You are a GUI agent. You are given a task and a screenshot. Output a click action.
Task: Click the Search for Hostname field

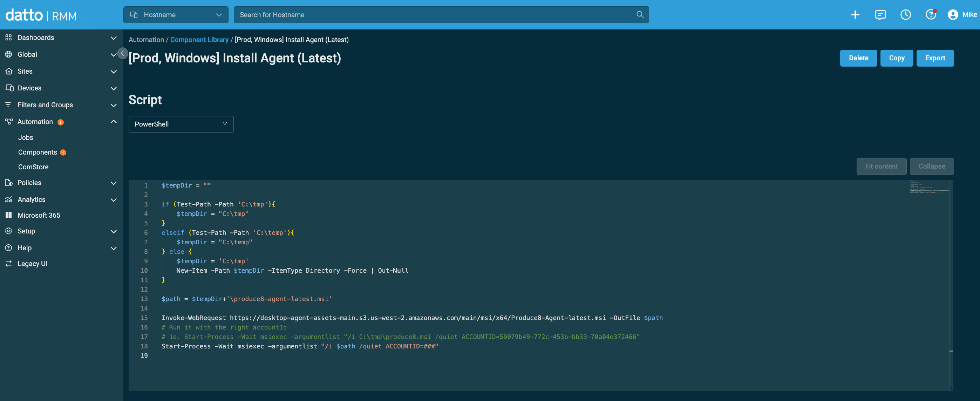tap(434, 15)
